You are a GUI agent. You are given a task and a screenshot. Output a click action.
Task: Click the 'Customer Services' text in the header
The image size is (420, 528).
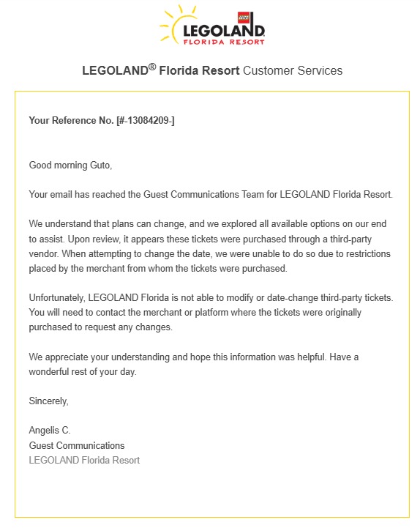(x=293, y=70)
